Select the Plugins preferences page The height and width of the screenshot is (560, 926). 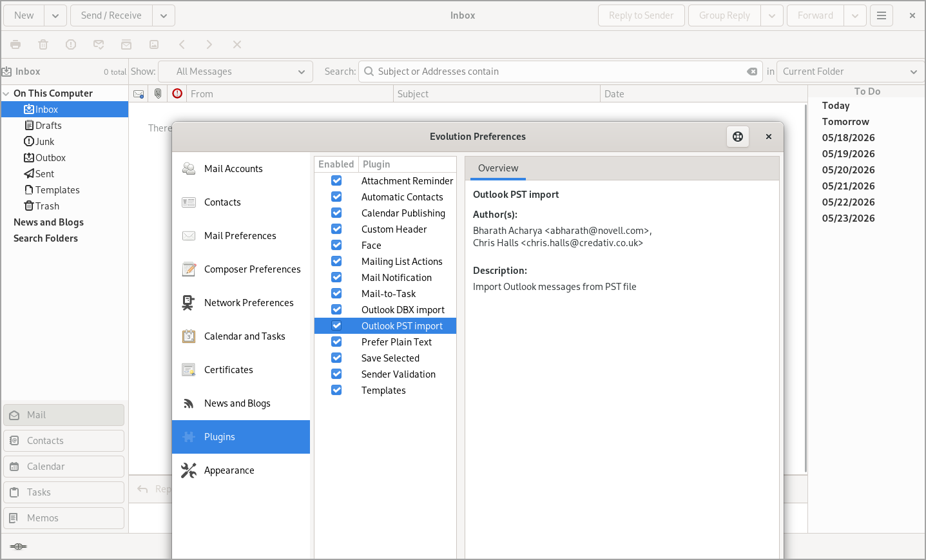[x=241, y=437]
